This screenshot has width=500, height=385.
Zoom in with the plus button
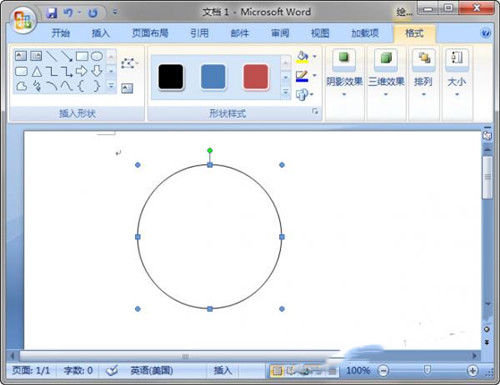472,370
